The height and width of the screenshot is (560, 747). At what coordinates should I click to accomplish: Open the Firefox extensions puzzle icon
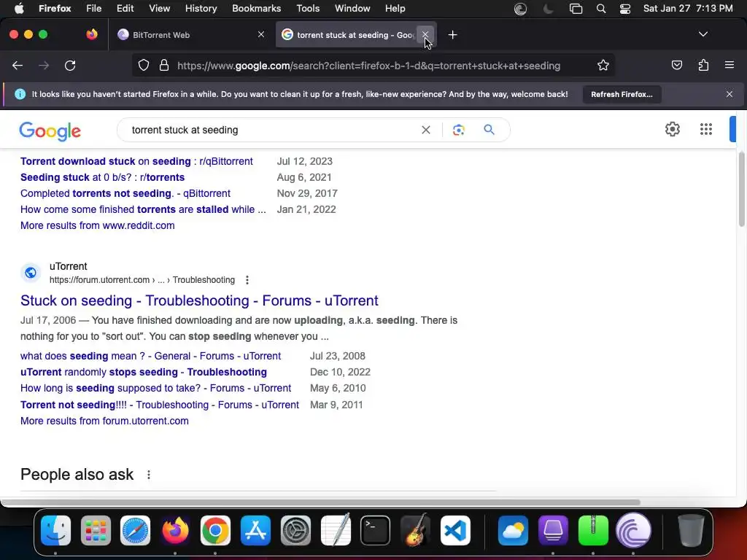click(703, 65)
